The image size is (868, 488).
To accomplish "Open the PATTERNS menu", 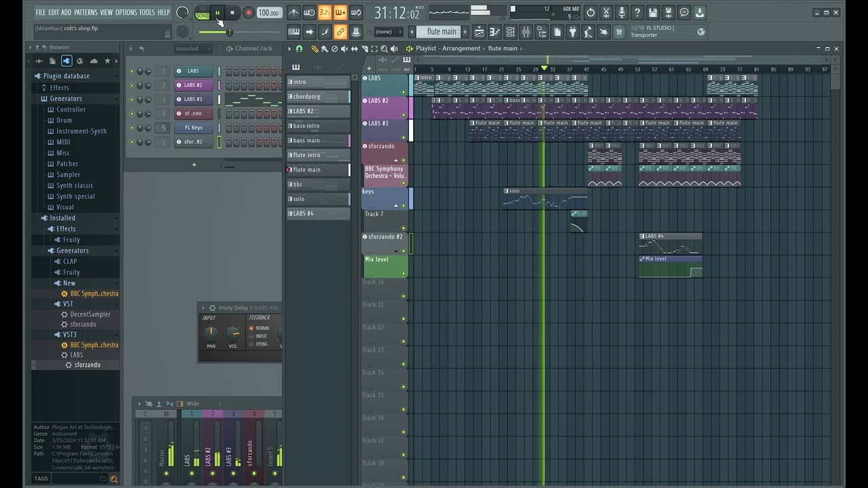I will [x=85, y=12].
